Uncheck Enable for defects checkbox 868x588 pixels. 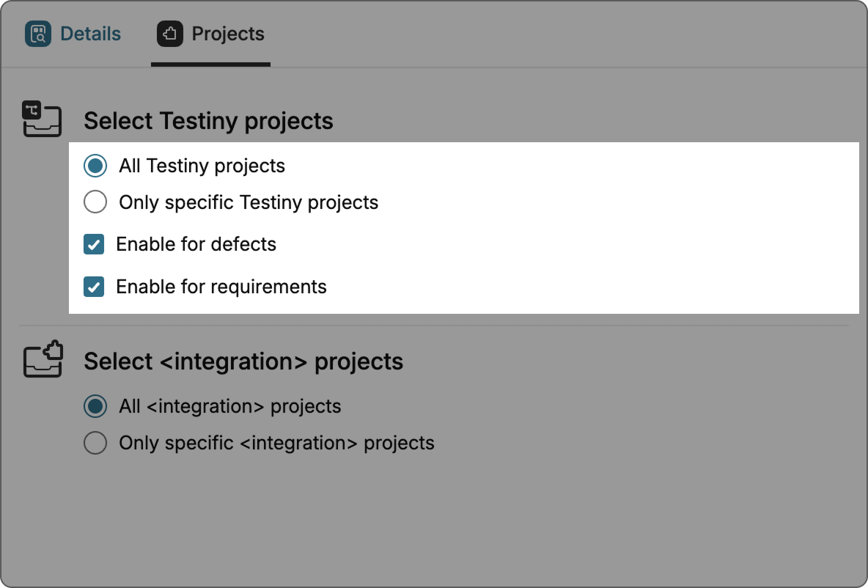point(94,244)
